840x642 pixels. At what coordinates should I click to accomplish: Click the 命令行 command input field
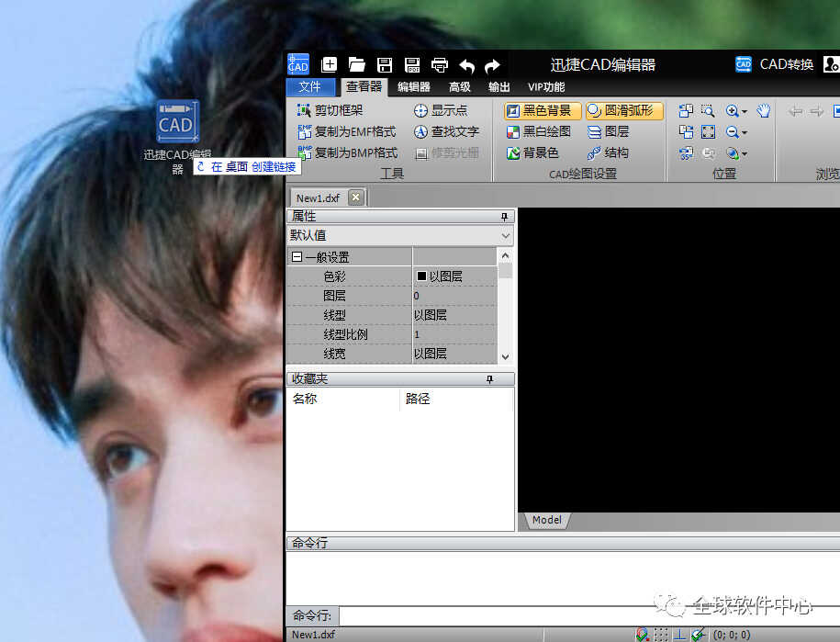pos(589,615)
